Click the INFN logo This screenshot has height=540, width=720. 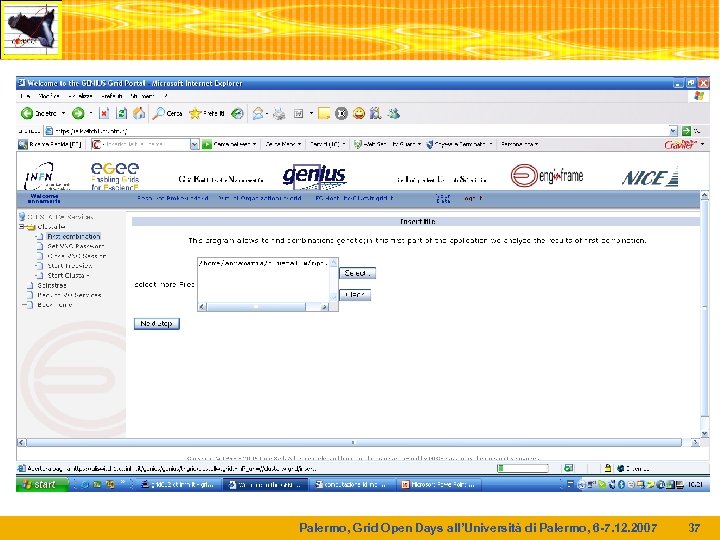[46, 176]
